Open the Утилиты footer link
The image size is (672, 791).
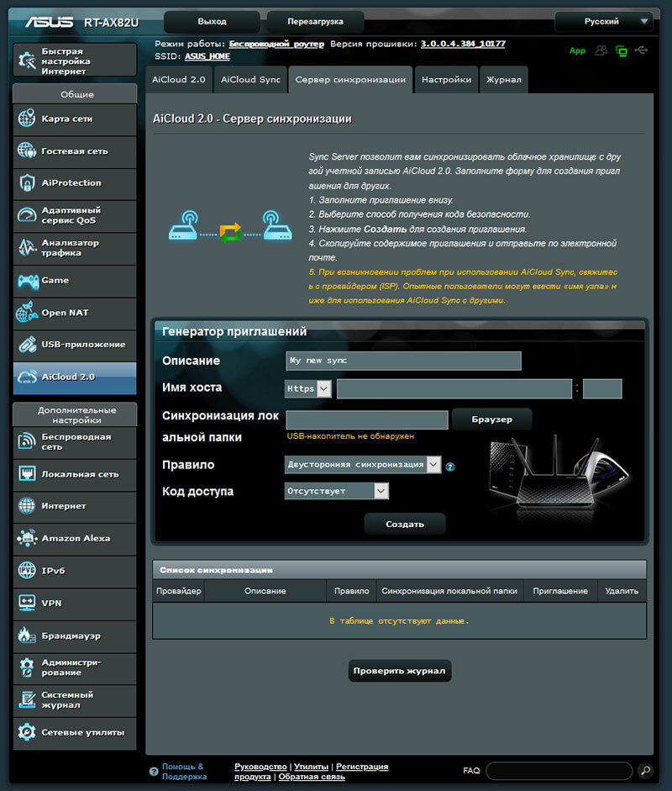tap(311, 767)
